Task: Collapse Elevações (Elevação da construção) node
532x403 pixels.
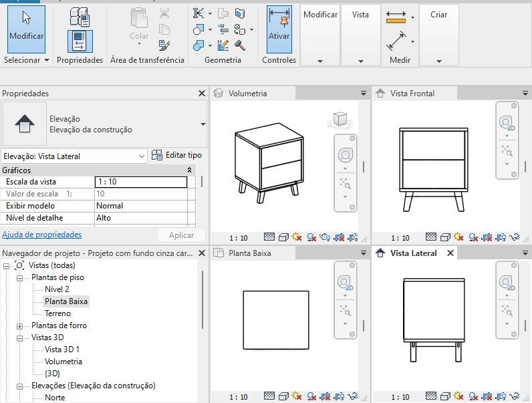Action: click(19, 386)
